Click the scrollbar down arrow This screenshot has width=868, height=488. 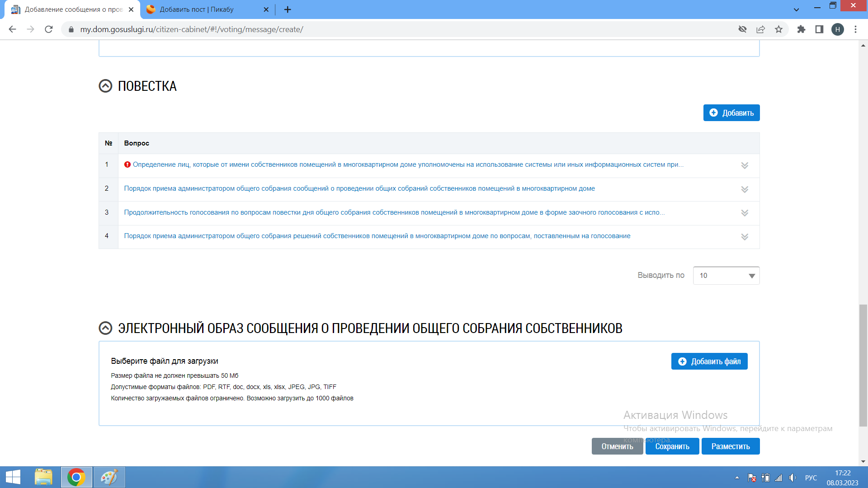pos(863,461)
